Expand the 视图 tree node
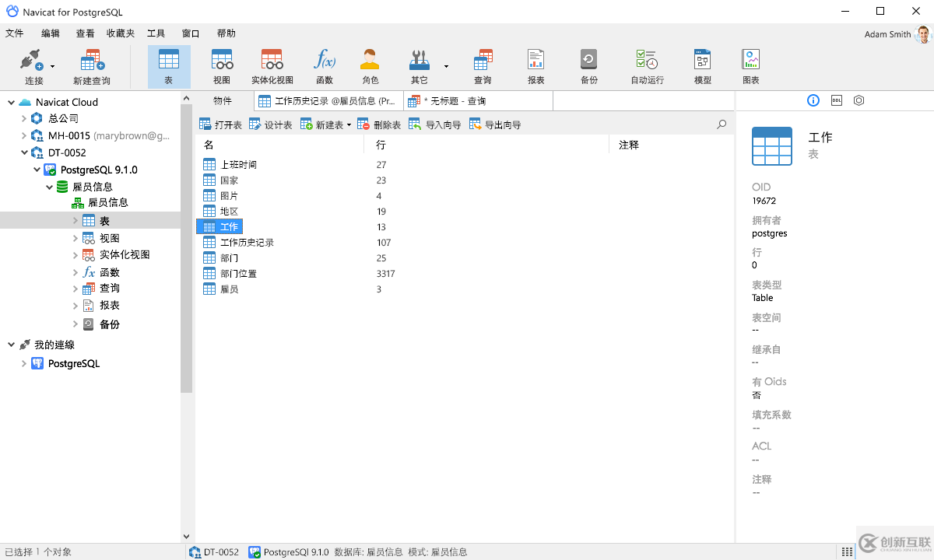The width and height of the screenshot is (934, 560). point(75,237)
